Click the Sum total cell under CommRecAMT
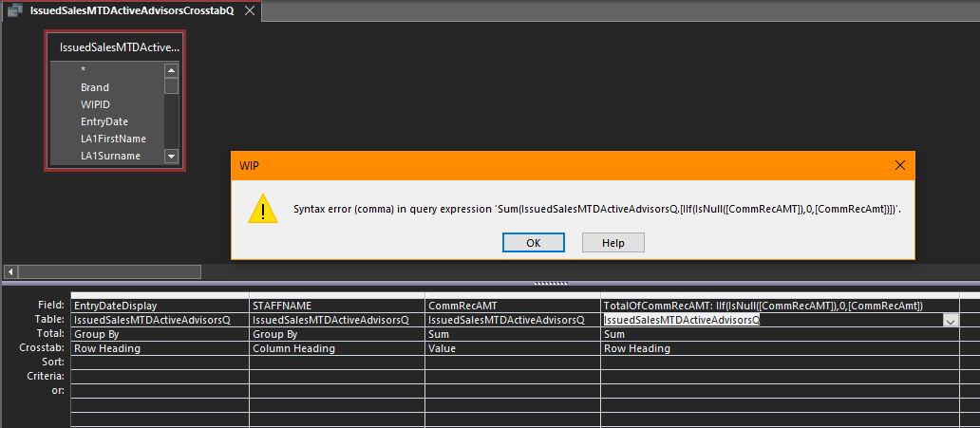980x428 pixels. coord(513,334)
